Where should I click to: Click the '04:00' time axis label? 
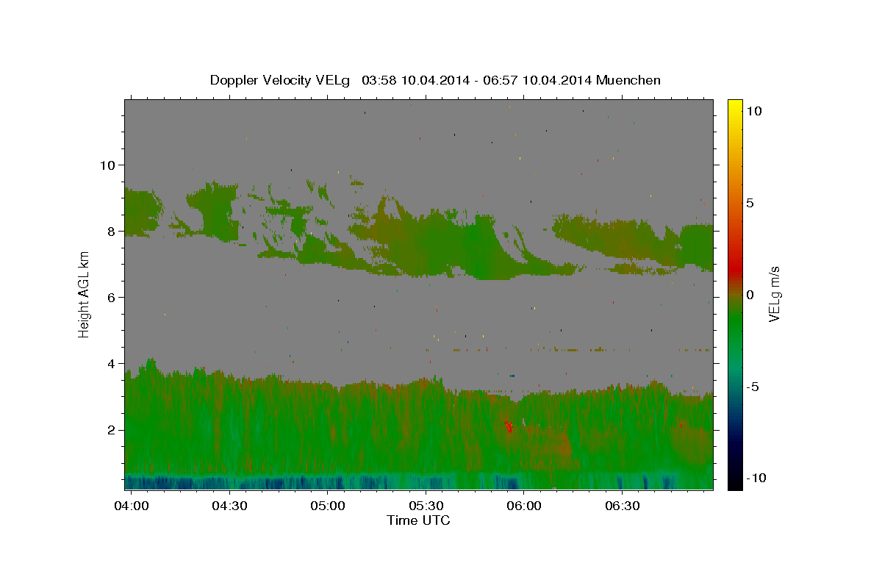[x=132, y=506]
